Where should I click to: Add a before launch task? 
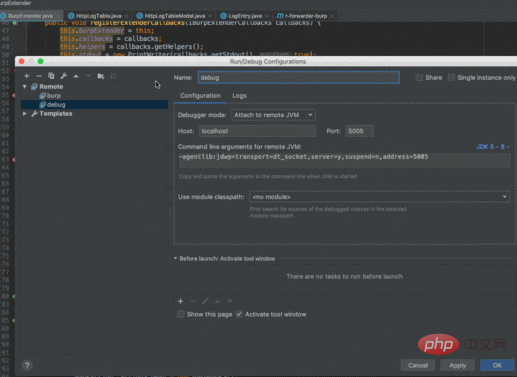click(x=180, y=301)
